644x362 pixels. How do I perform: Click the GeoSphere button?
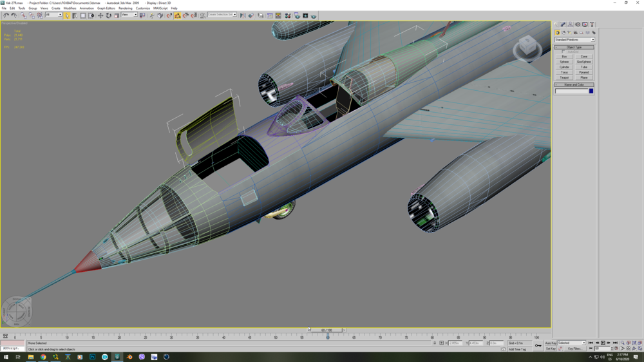click(583, 62)
